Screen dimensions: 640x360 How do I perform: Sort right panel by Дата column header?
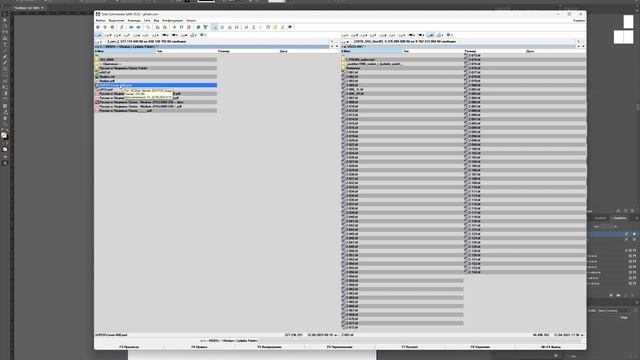(556, 51)
